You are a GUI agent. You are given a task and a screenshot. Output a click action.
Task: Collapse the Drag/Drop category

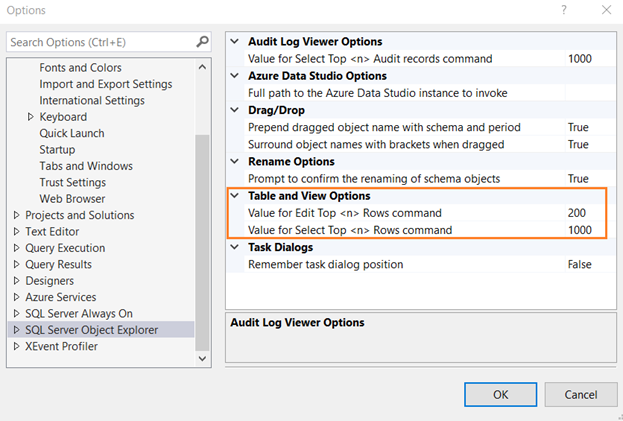(235, 110)
